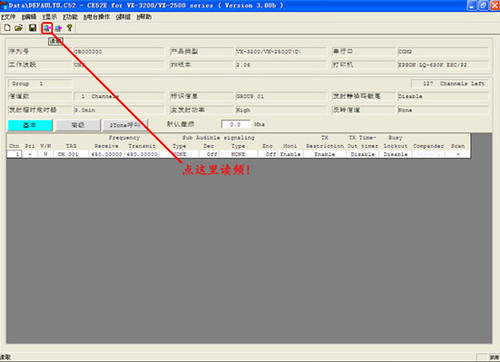Select the cyan 基本 (Basic) tab button

pos(30,125)
